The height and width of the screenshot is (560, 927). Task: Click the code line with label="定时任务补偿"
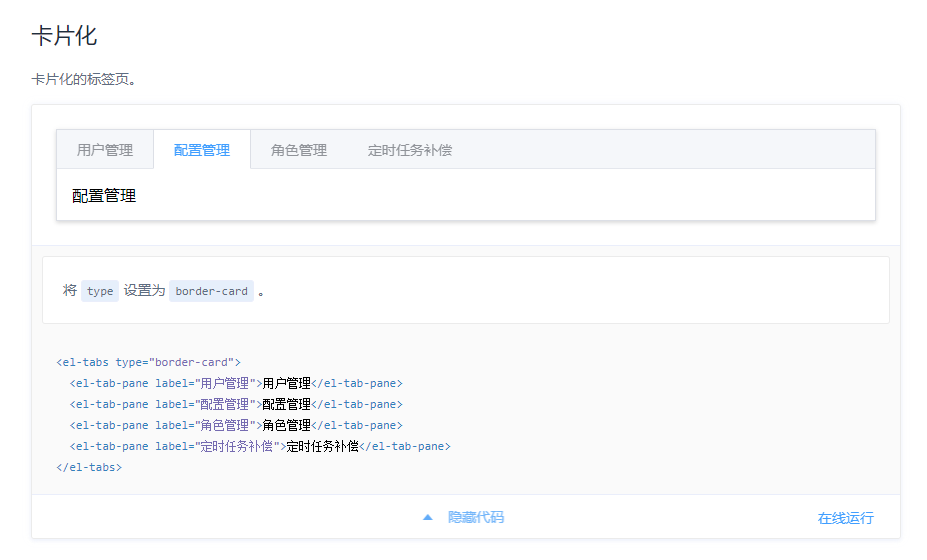[260, 446]
